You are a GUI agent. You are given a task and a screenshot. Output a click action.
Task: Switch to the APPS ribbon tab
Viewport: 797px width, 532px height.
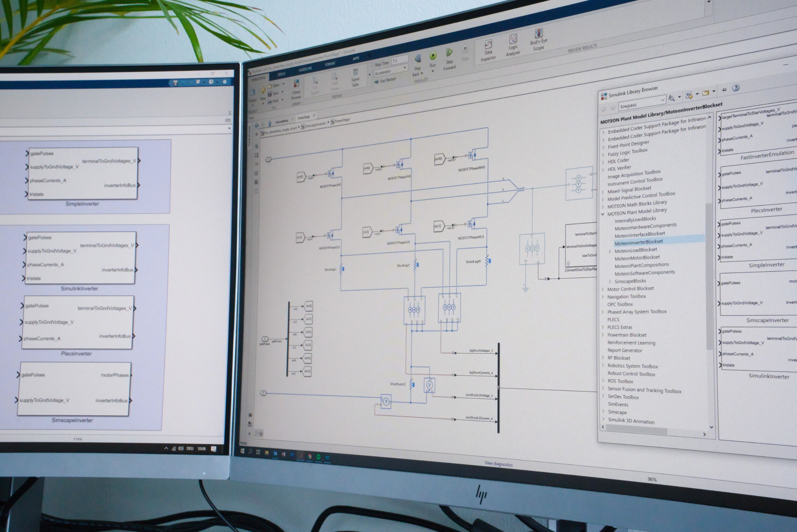coord(355,58)
